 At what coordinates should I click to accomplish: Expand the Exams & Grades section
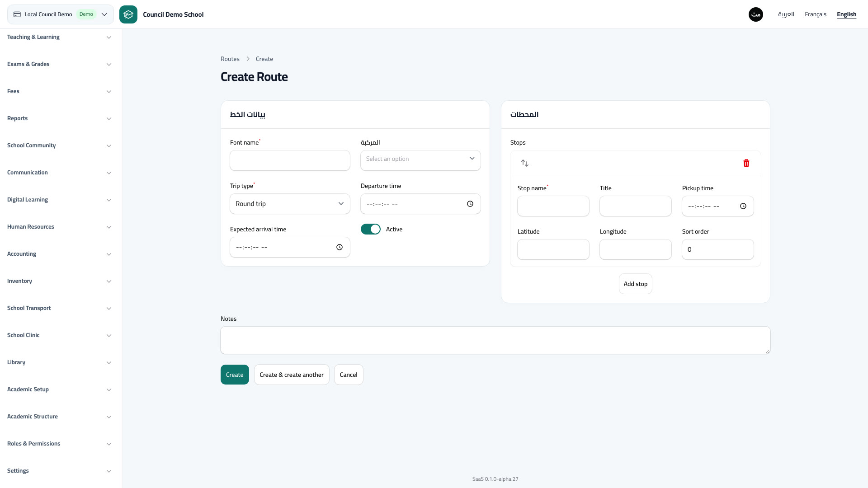59,64
